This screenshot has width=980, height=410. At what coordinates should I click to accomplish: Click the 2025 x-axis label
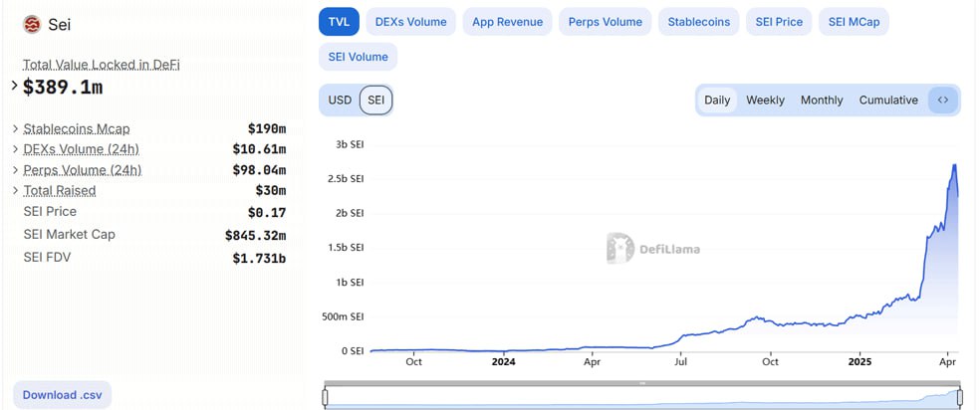(859, 361)
